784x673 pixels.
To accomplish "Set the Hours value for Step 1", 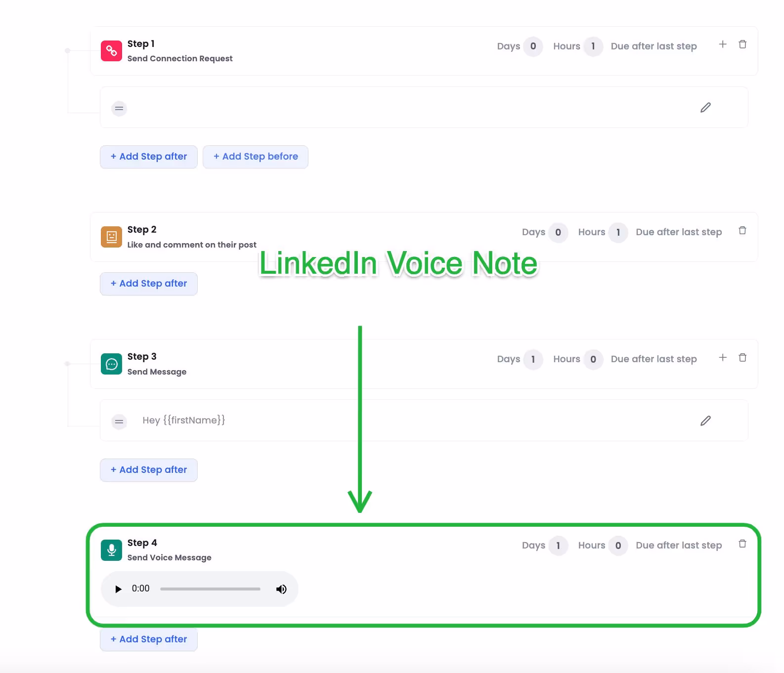I will [x=593, y=46].
